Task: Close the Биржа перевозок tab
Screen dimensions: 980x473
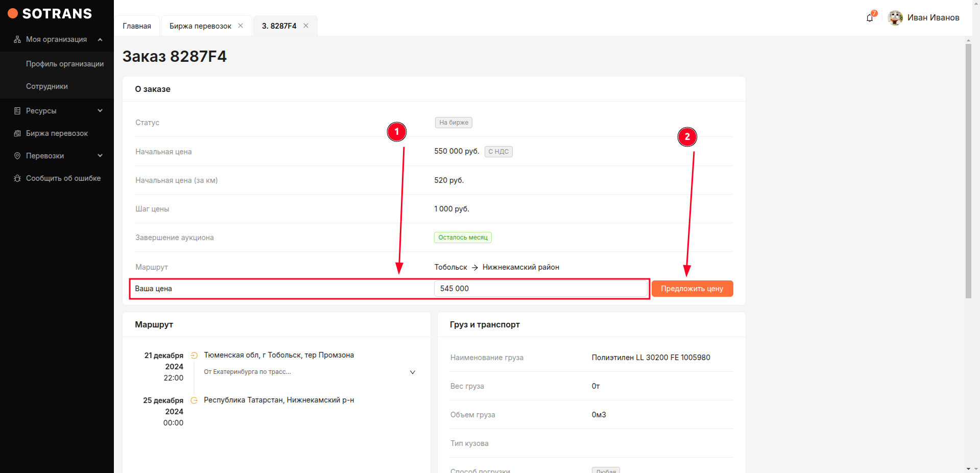Action: 241,26
